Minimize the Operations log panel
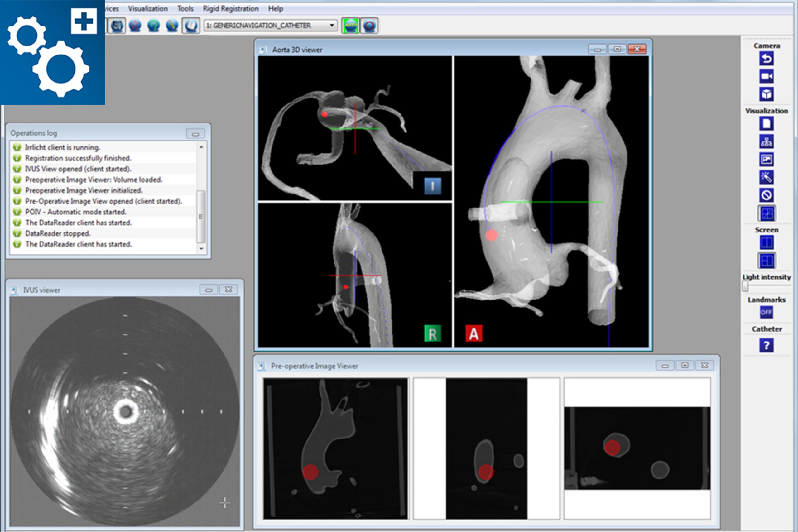Image resolution: width=798 pixels, height=532 pixels. (196, 133)
